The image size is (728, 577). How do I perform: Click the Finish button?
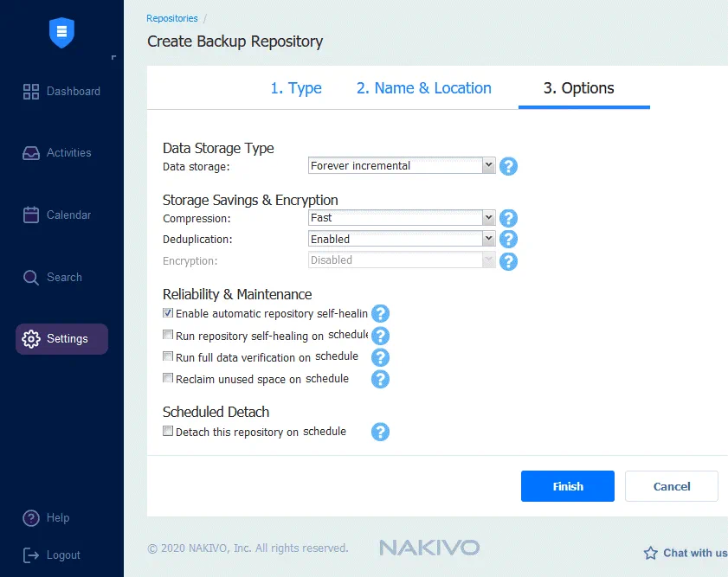coord(567,486)
